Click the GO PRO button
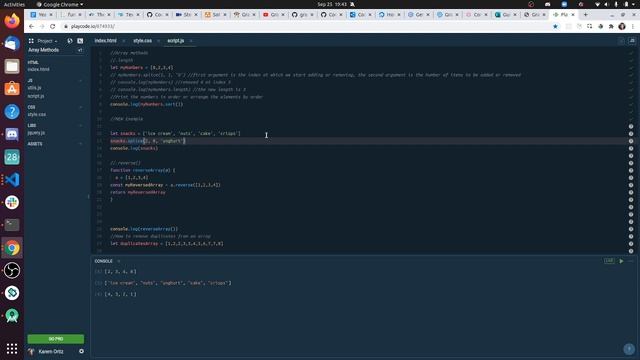Image resolution: width=640 pixels, height=360 pixels. click(x=56, y=339)
